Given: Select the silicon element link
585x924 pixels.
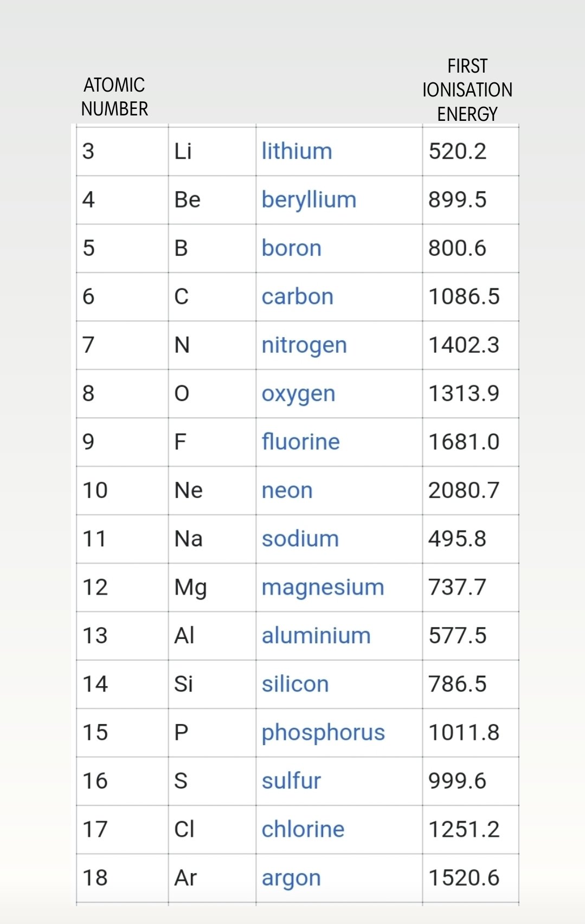Looking at the screenshot, I should (295, 684).
